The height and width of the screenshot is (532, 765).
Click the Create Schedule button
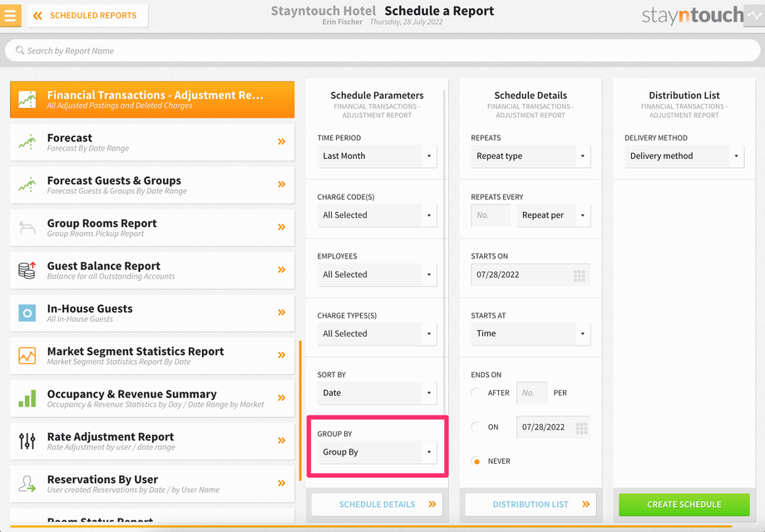click(684, 505)
